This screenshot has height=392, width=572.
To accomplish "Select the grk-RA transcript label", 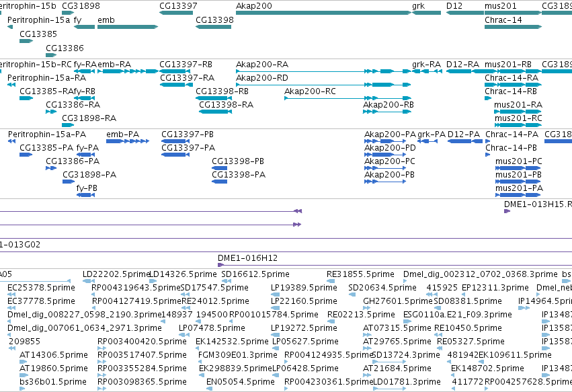I will (x=426, y=65).
